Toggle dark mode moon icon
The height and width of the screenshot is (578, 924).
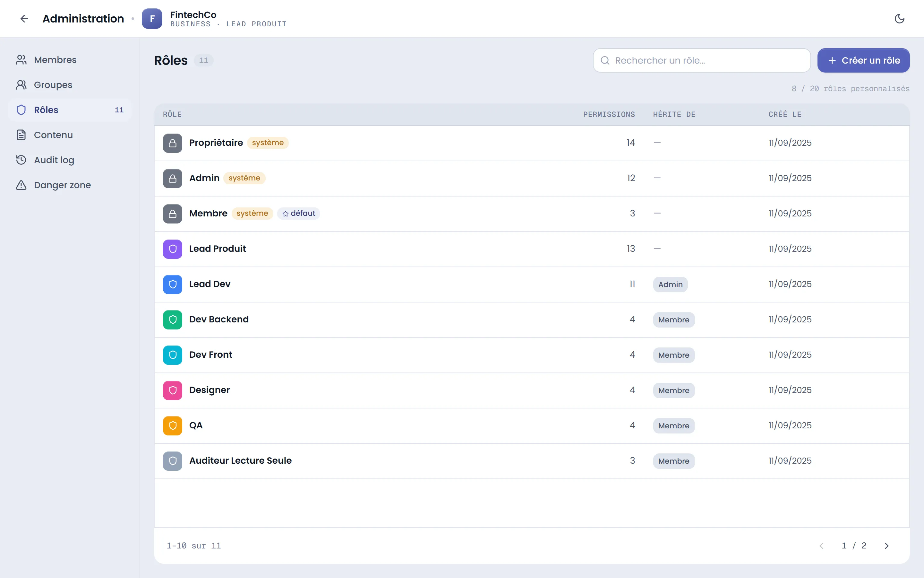(899, 18)
